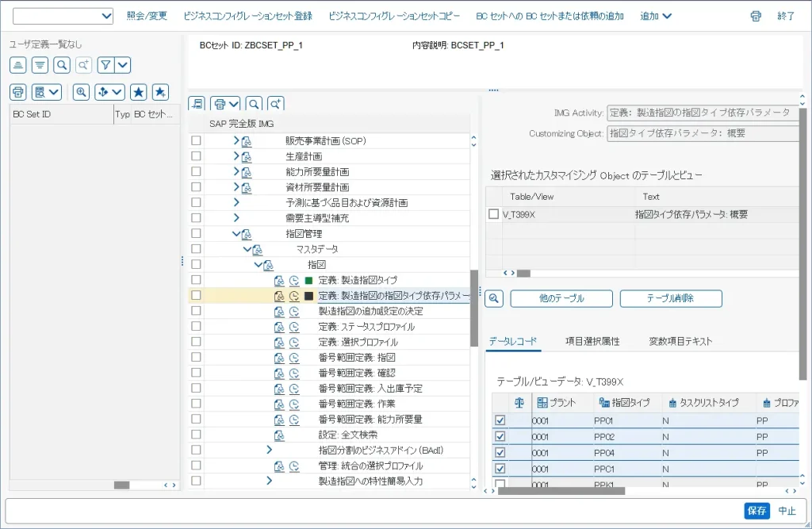Click the star favorite icon

point(138,92)
